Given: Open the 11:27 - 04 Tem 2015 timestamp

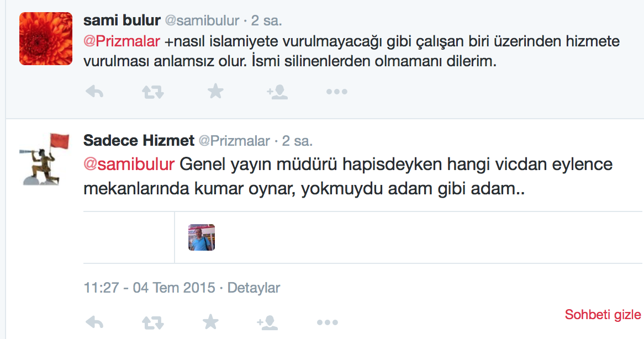Looking at the screenshot, I should (x=149, y=288).
